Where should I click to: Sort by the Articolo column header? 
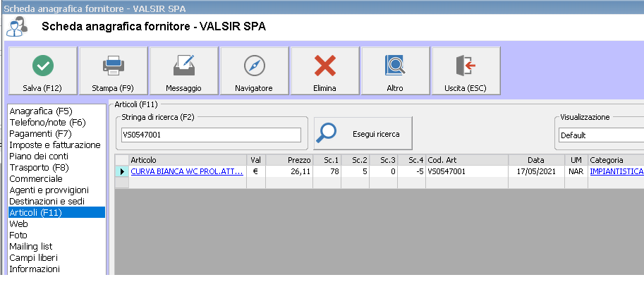(x=188, y=160)
